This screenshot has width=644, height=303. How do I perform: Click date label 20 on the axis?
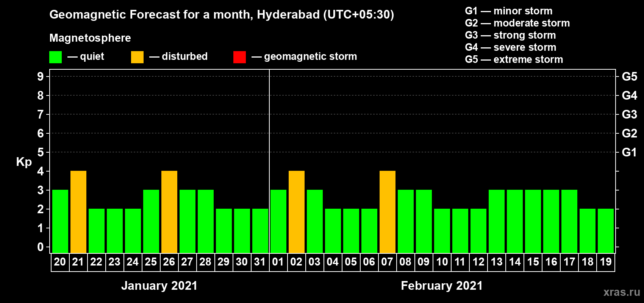(60, 262)
